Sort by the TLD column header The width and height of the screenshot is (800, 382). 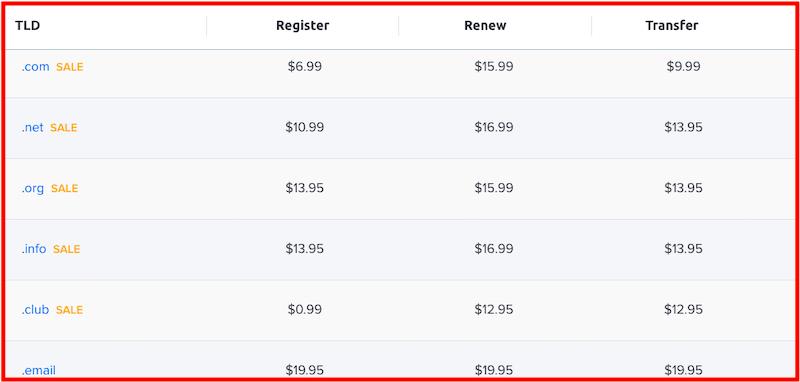coord(28,26)
